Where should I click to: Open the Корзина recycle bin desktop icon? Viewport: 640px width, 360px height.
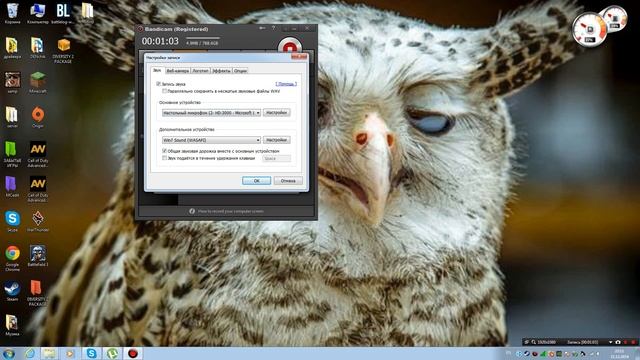[12, 13]
